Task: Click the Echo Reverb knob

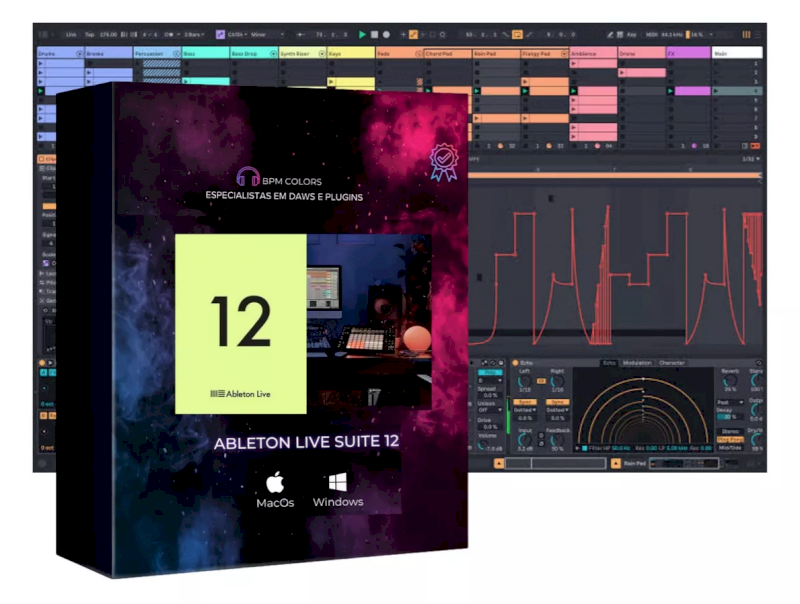Action: tap(730, 380)
